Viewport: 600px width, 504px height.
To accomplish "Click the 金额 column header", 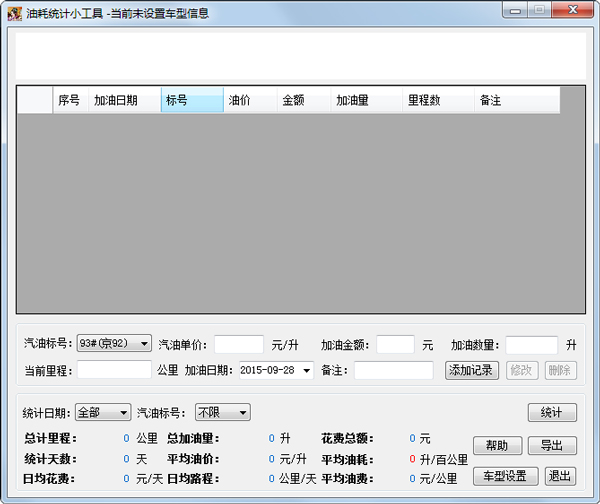I will pos(304,100).
